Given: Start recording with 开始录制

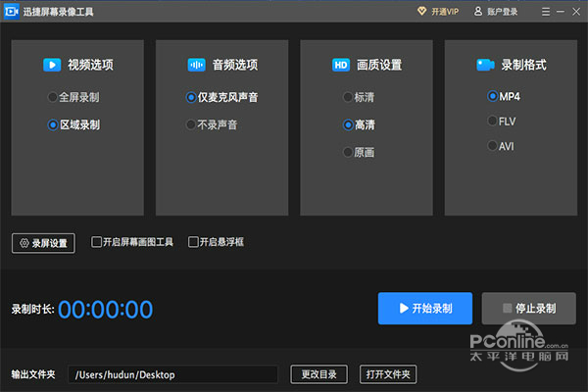Looking at the screenshot, I should click(425, 309).
